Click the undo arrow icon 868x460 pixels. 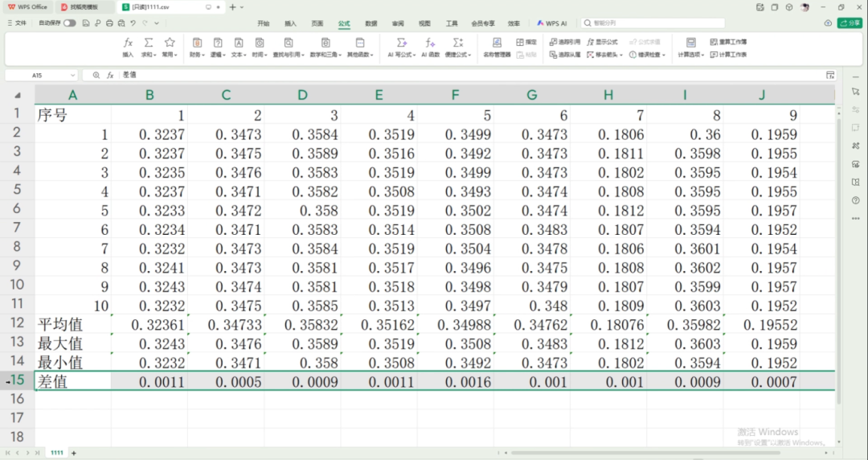[x=133, y=23]
